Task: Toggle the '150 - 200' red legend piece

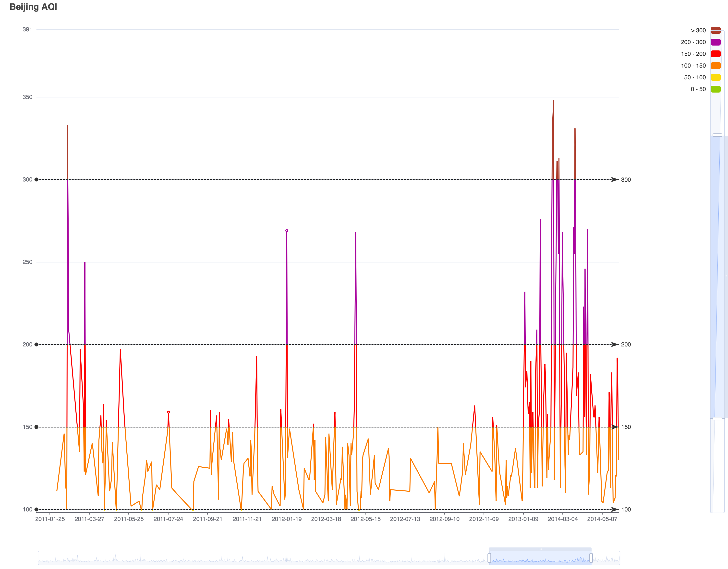Action: click(715, 54)
